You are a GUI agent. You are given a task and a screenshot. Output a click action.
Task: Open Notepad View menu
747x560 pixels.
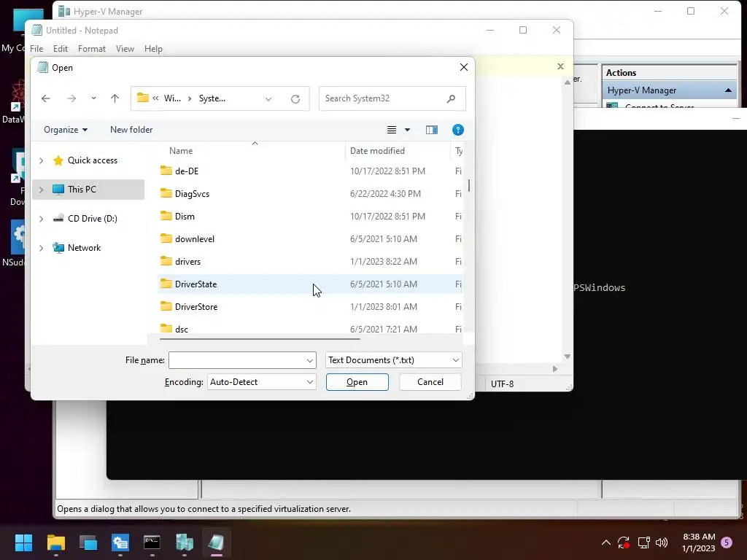point(125,49)
